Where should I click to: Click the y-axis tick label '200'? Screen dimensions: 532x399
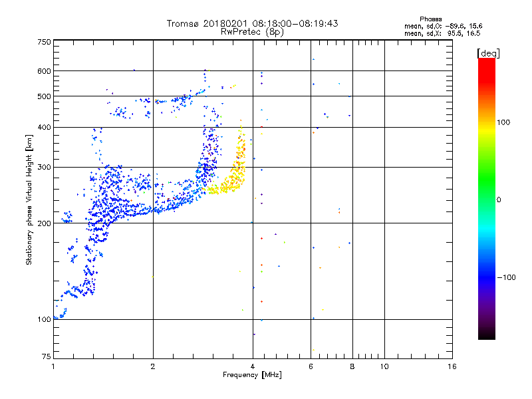[x=44, y=223]
